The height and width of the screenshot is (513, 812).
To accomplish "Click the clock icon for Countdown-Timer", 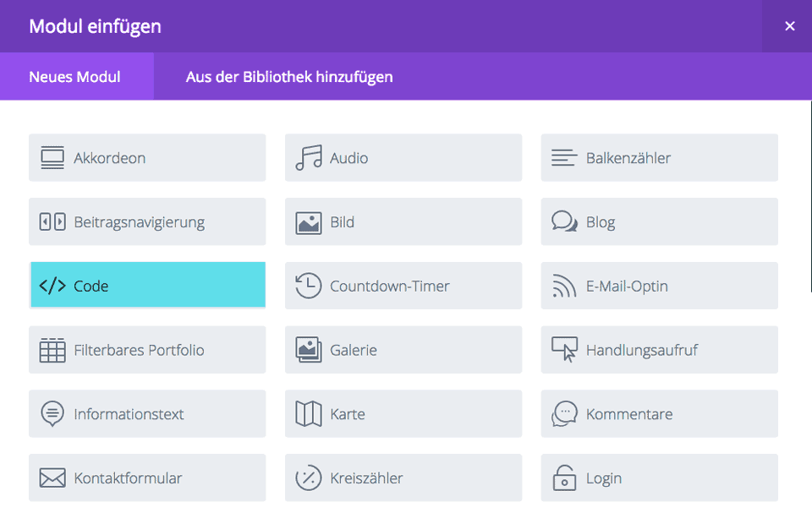I will 309,286.
